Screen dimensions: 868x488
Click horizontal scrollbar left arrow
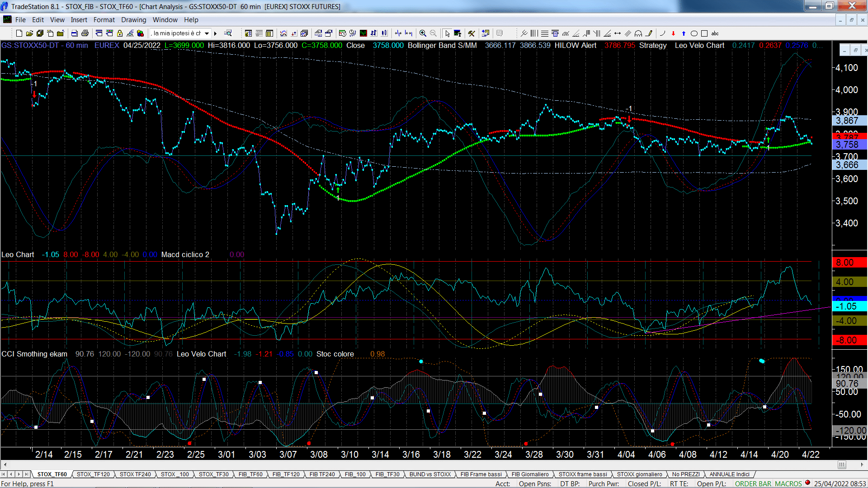click(5, 465)
